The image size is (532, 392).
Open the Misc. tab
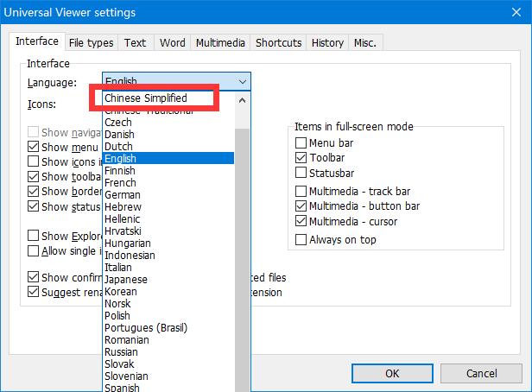pyautogui.click(x=365, y=42)
